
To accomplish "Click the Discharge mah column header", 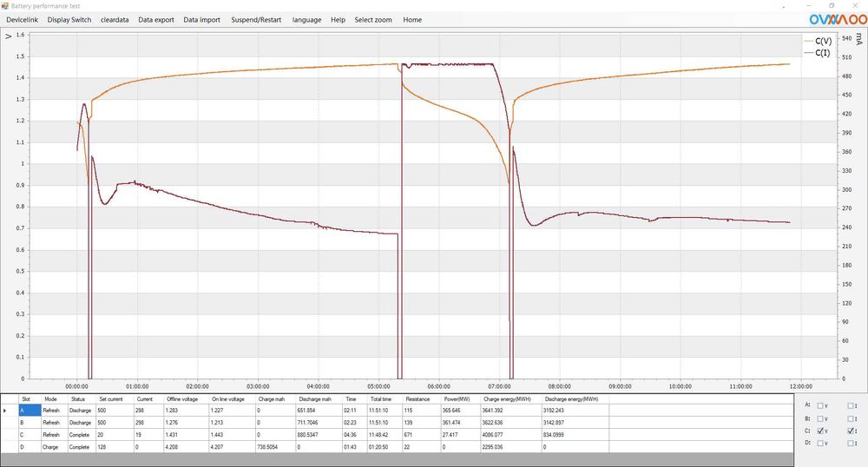I will [319, 399].
